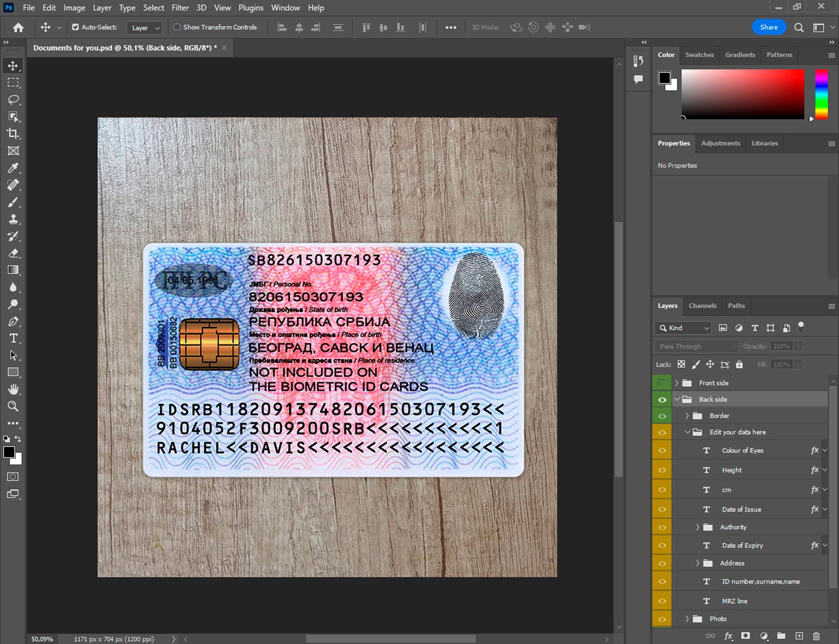
Task: Select the Lasso tool
Action: (13, 100)
